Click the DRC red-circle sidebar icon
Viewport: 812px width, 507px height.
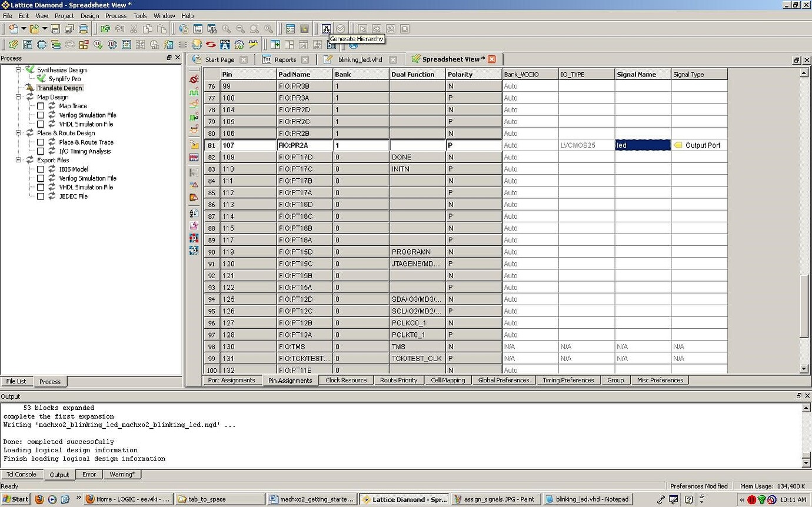coord(194,79)
